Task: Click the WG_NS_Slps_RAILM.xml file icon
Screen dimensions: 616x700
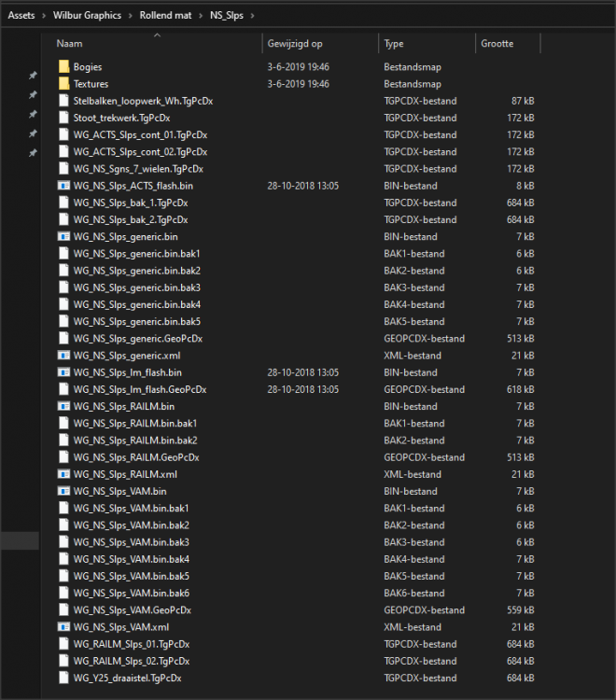Action: pyautogui.click(x=63, y=474)
